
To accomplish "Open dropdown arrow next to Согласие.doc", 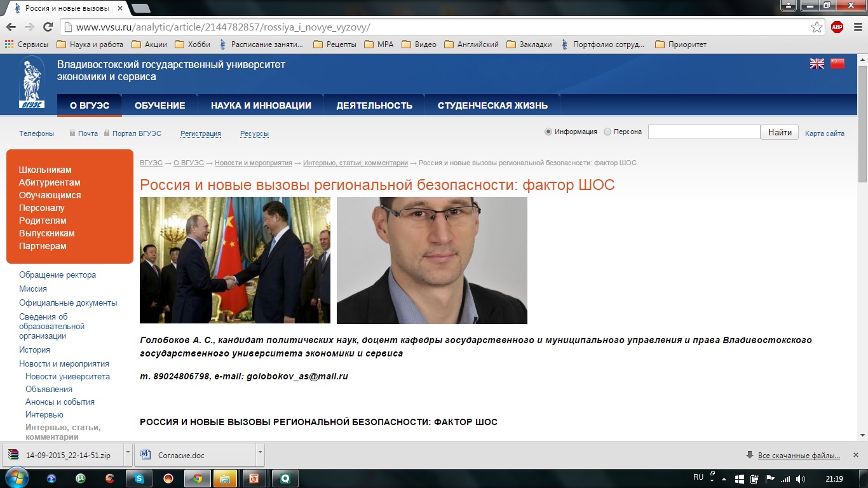I will (x=259, y=455).
